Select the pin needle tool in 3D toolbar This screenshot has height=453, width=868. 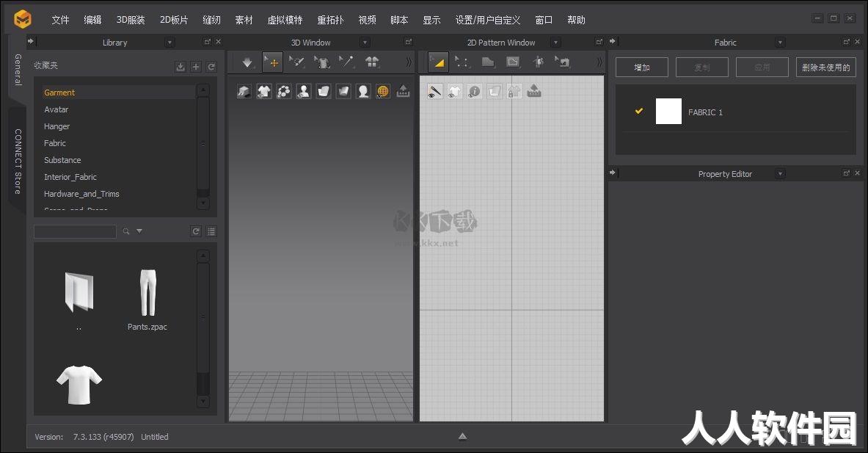point(346,62)
